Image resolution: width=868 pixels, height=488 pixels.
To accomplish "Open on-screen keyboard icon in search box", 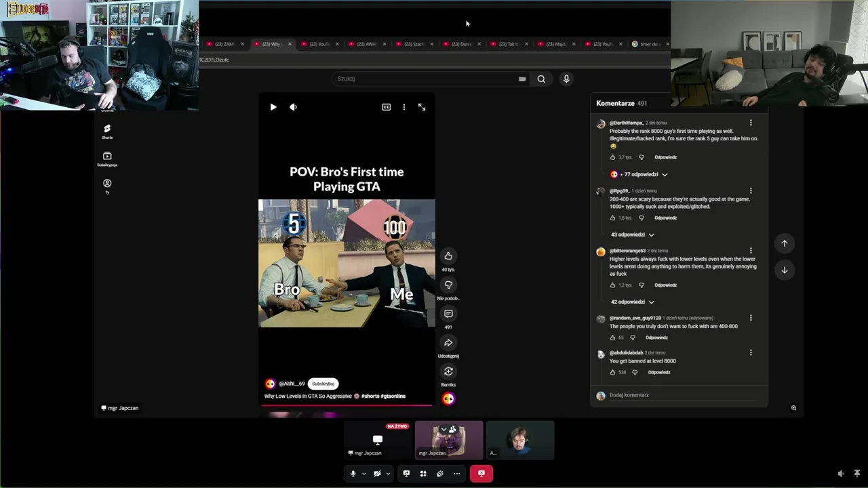I will click(x=522, y=79).
